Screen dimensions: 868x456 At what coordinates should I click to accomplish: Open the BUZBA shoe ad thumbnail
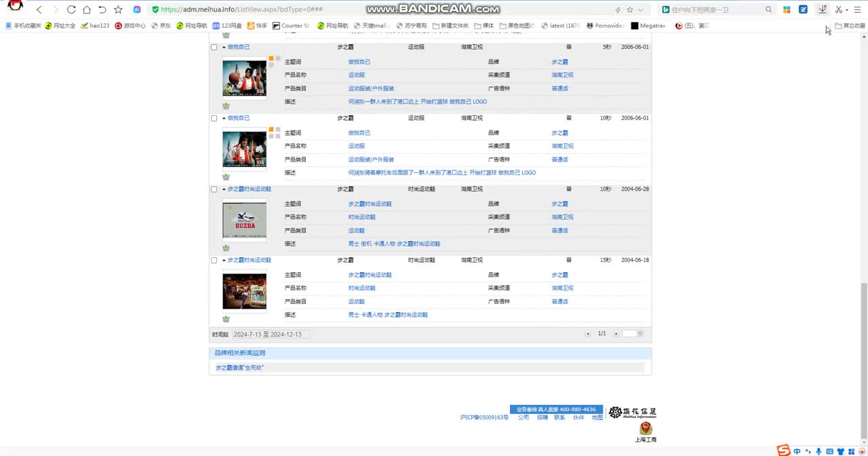pos(244,220)
